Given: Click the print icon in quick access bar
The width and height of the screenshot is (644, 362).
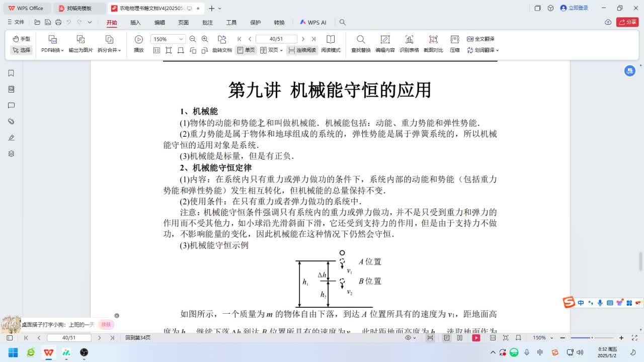Looking at the screenshot, I should [x=58, y=22].
